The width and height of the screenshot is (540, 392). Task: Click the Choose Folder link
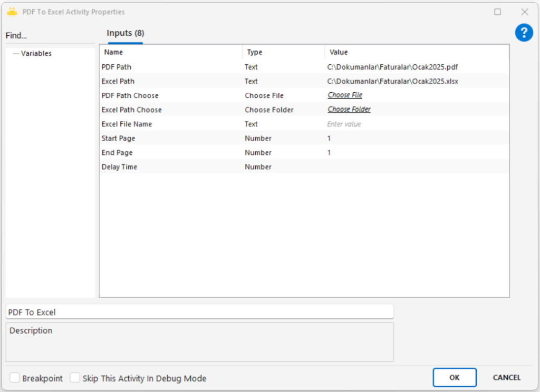coord(349,110)
